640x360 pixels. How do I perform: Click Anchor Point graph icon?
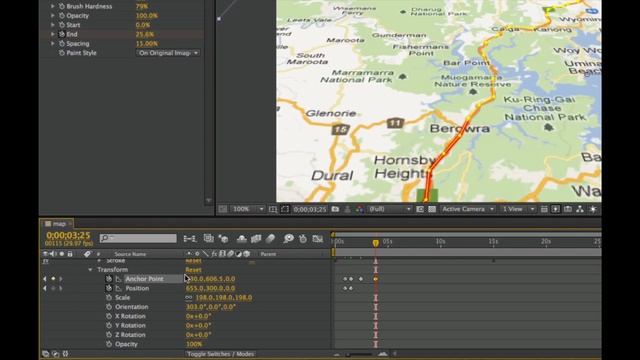(118, 279)
